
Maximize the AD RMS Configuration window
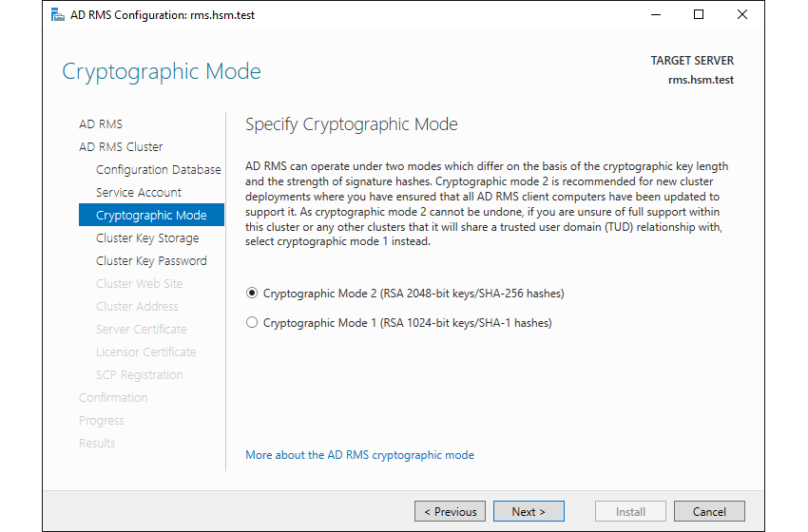point(699,14)
